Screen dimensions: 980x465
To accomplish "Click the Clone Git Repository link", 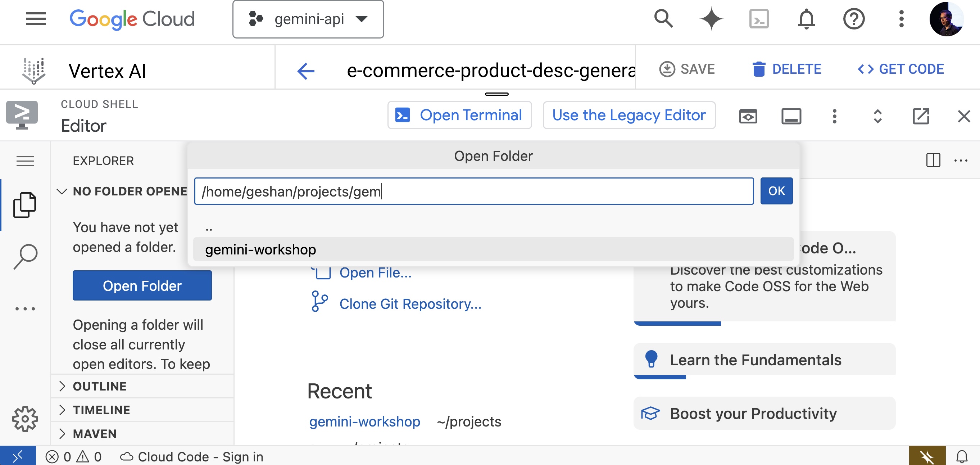I will tap(410, 304).
